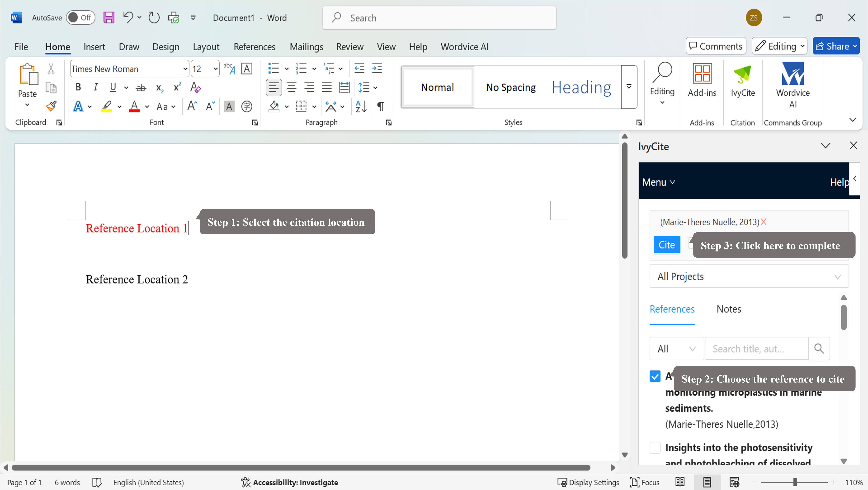
Task: Decrease the paragraph indent
Action: pos(359,69)
